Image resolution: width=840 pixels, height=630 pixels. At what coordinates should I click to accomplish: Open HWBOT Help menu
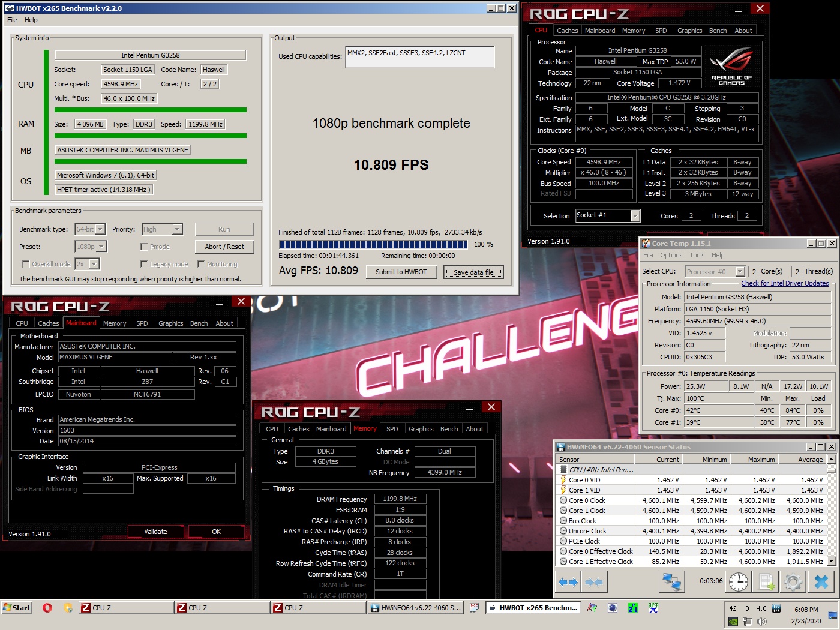coord(31,20)
